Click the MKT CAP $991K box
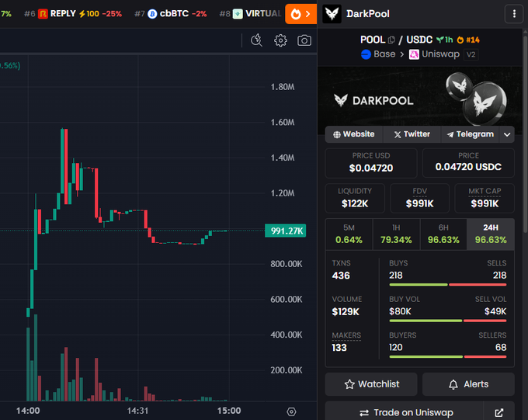 coord(485,199)
